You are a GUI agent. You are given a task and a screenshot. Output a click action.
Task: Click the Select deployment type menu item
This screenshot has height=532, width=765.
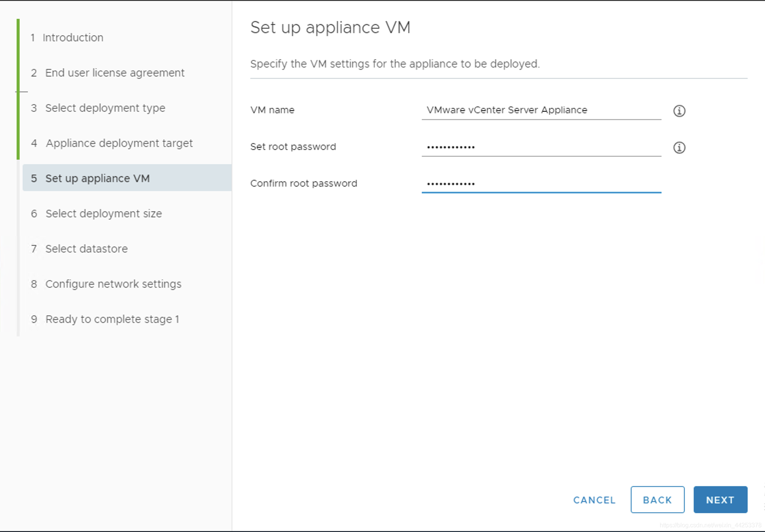tap(105, 108)
